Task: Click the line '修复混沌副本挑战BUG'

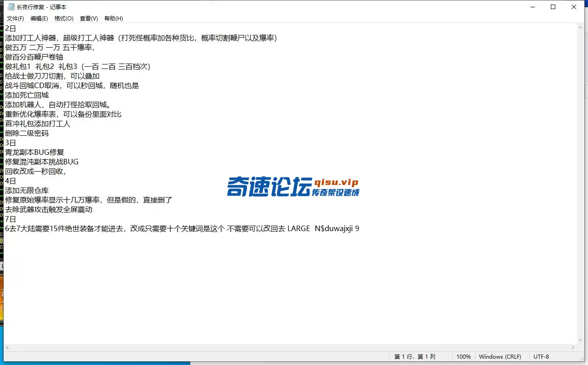Action: pos(42,162)
